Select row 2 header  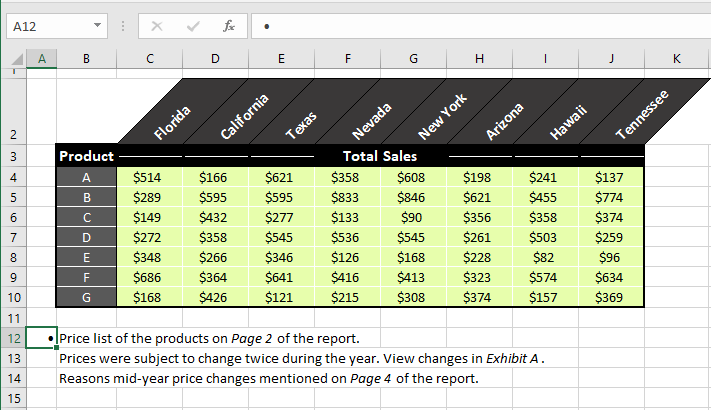[13, 111]
